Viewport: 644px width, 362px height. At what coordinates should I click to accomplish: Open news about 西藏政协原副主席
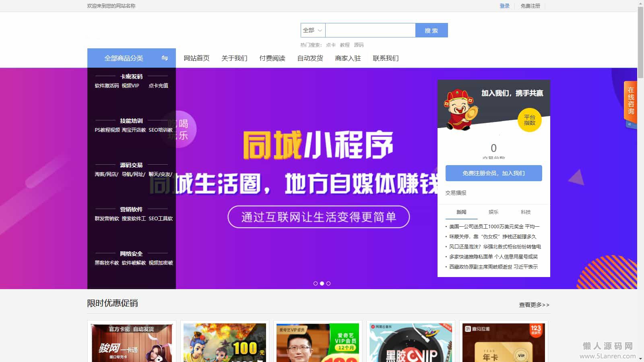493,267
